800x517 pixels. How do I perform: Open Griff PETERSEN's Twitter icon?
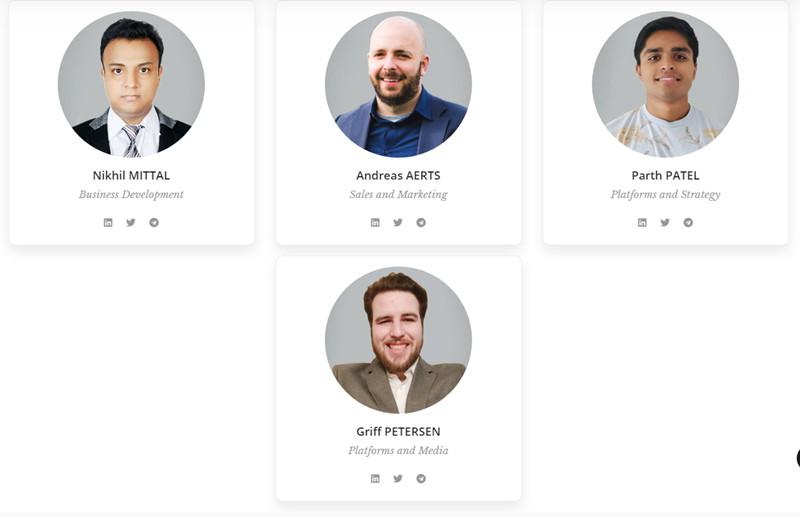[398, 479]
